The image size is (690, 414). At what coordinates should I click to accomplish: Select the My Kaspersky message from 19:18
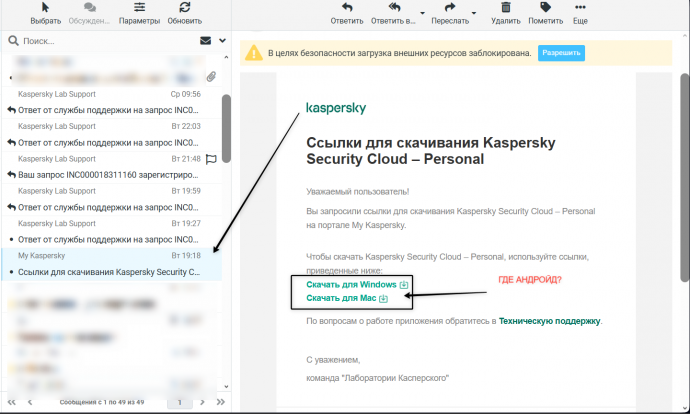(x=110, y=263)
